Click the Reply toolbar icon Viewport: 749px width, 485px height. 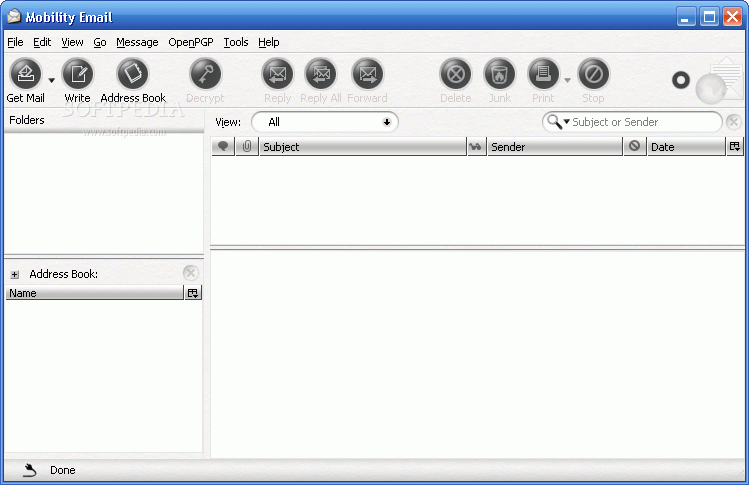tap(278, 74)
